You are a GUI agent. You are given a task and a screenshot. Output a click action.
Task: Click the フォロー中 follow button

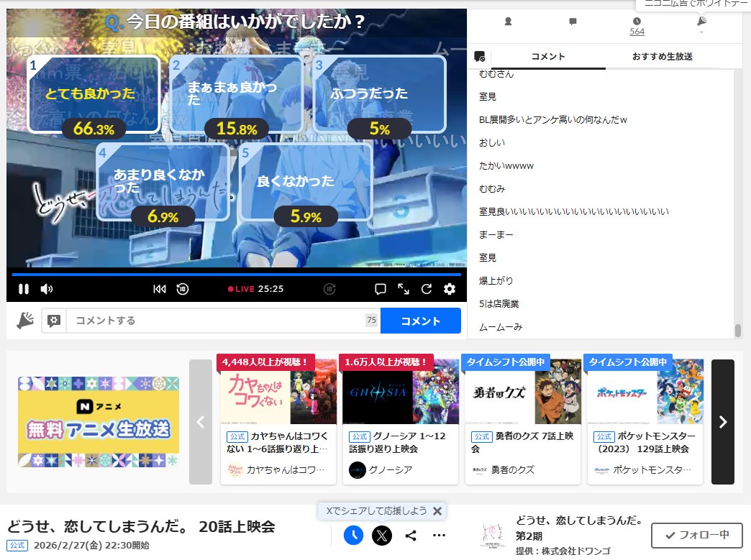tap(696, 535)
